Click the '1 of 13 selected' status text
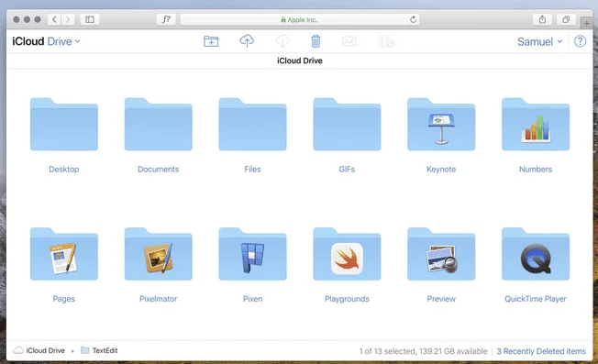 coord(387,351)
